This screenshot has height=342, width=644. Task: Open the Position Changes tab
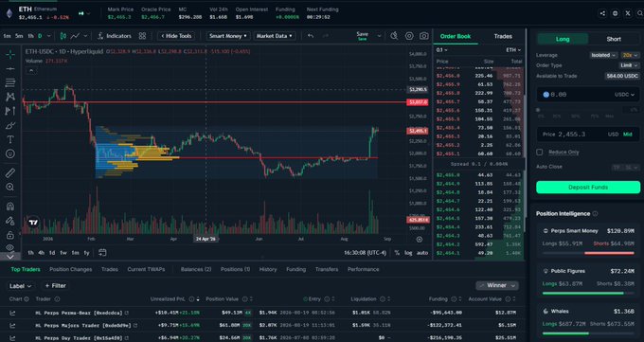[71, 269]
